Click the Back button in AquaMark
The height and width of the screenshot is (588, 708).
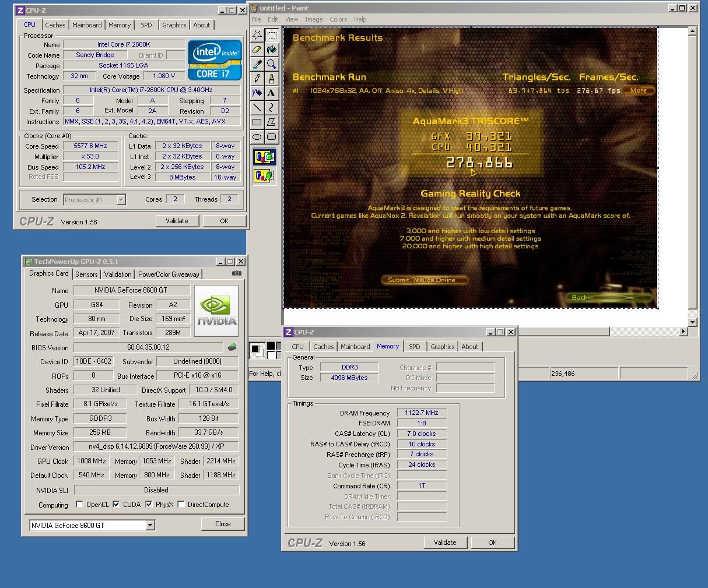pos(608,297)
